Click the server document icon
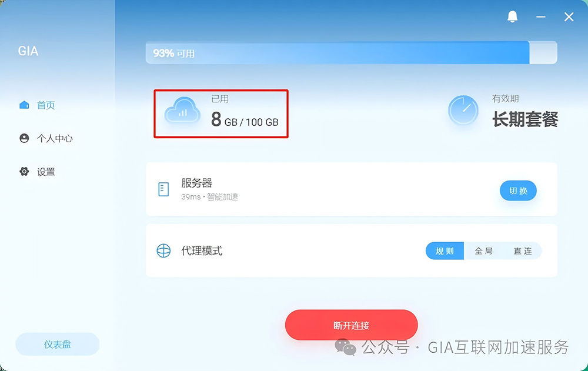This screenshot has height=371, width=588. point(163,189)
